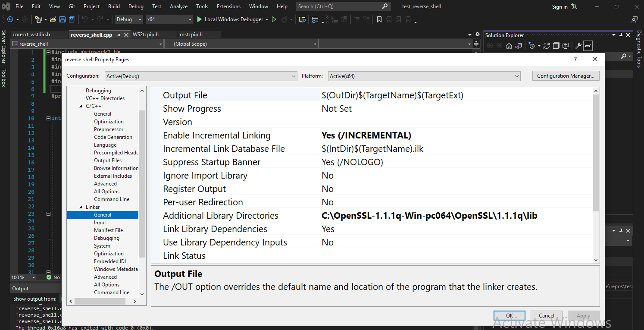Open the Configuration Active(Debug) dropdown
644x330 pixels.
(201, 76)
